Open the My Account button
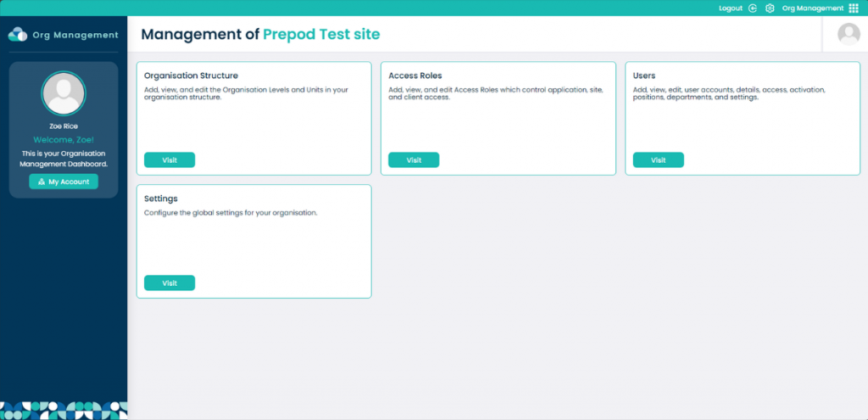The width and height of the screenshot is (868, 420). coord(64,182)
